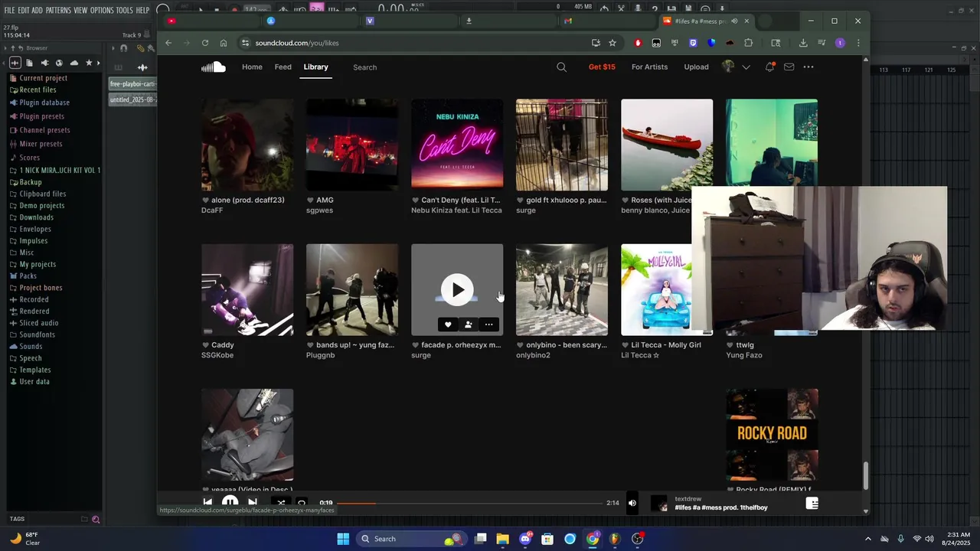Open SoundCloud notifications bell
Image resolution: width=980 pixels, height=551 pixels.
[x=769, y=67]
